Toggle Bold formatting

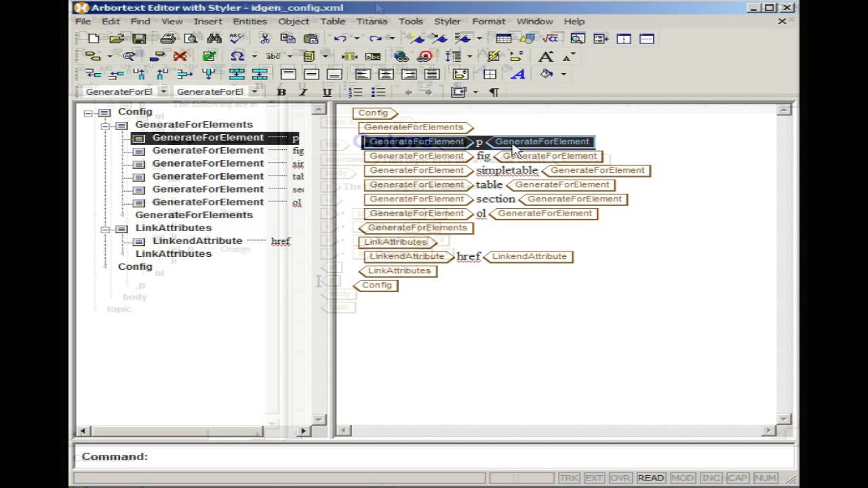coord(281,91)
